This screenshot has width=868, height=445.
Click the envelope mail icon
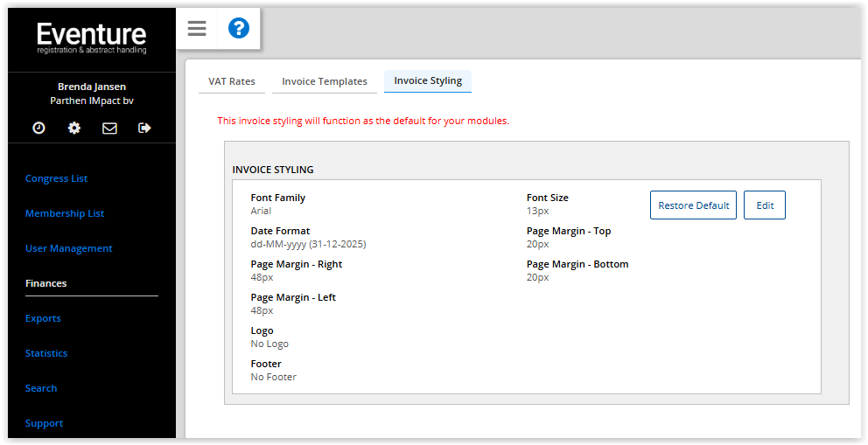click(x=109, y=129)
